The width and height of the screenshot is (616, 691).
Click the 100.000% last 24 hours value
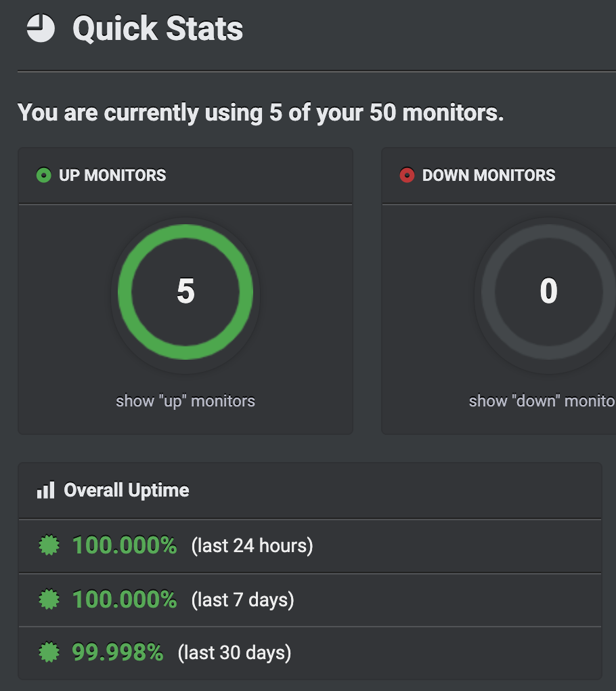click(x=125, y=545)
